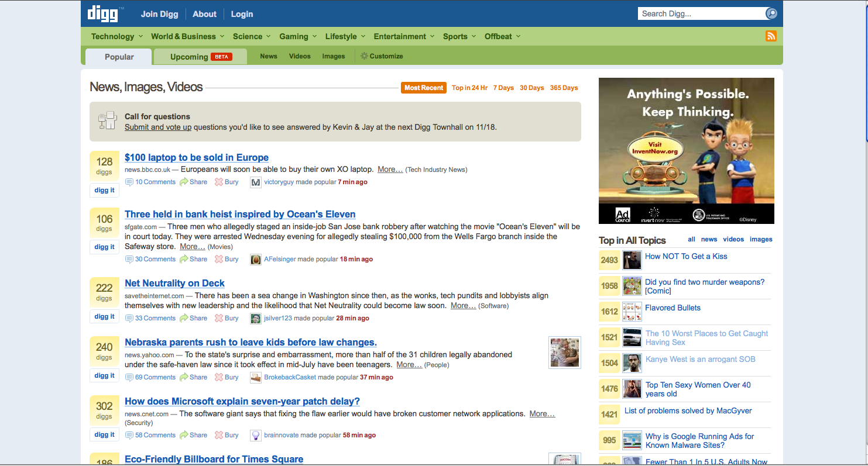The image size is (868, 466).
Task: Filter by Images in the sub-navigation
Action: (x=334, y=56)
